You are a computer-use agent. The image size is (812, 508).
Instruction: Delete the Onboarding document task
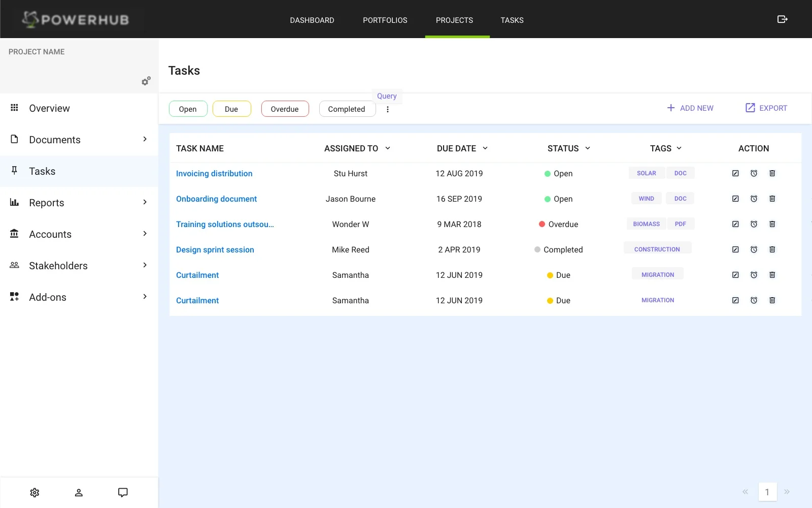[x=772, y=199]
